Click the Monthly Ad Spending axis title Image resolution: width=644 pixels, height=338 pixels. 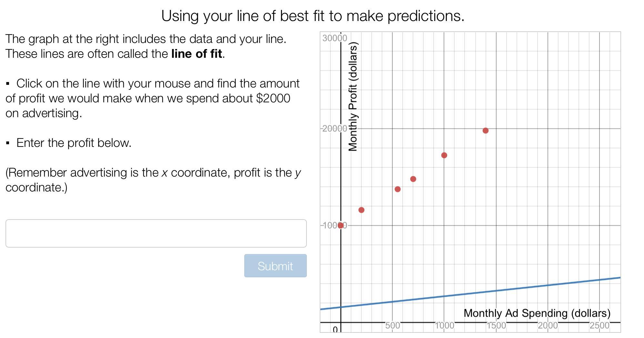[x=537, y=313]
